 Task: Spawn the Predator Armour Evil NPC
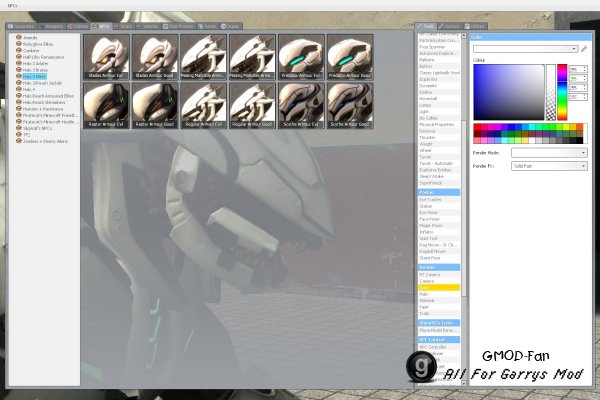pyautogui.click(x=301, y=57)
